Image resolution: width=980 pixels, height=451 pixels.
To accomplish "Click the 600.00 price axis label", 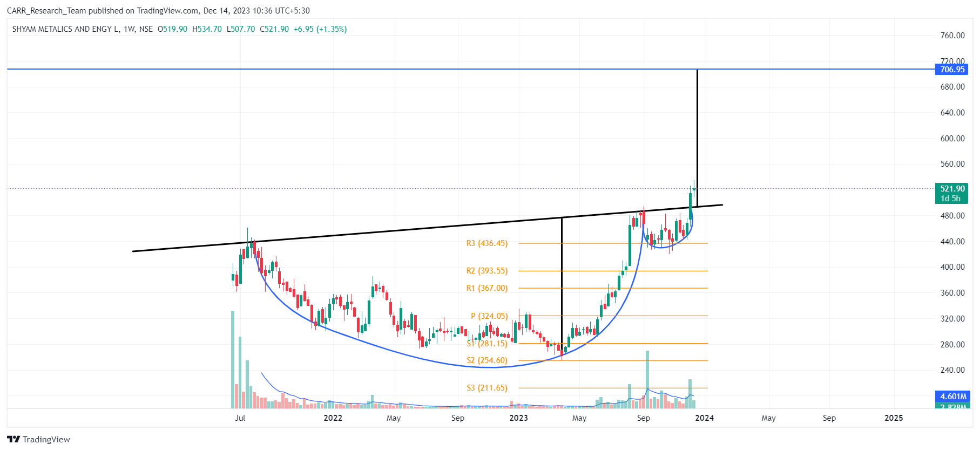I will coord(952,139).
